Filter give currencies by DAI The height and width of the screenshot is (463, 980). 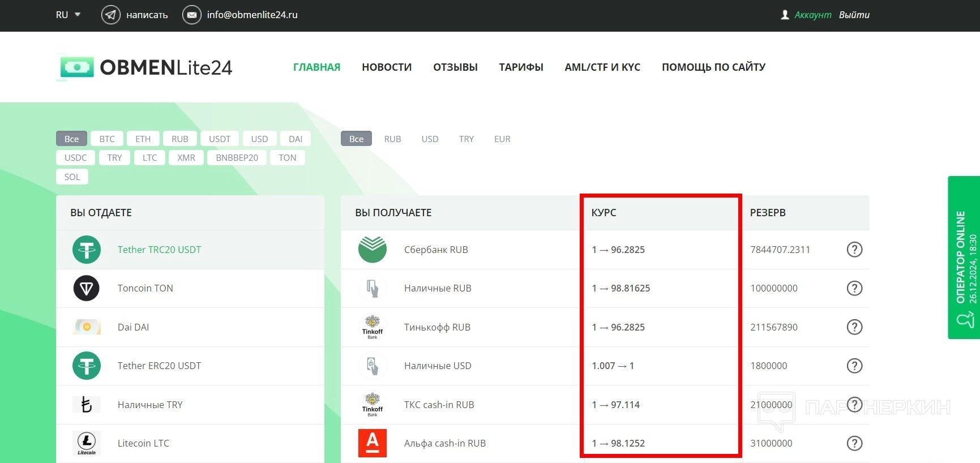click(296, 139)
